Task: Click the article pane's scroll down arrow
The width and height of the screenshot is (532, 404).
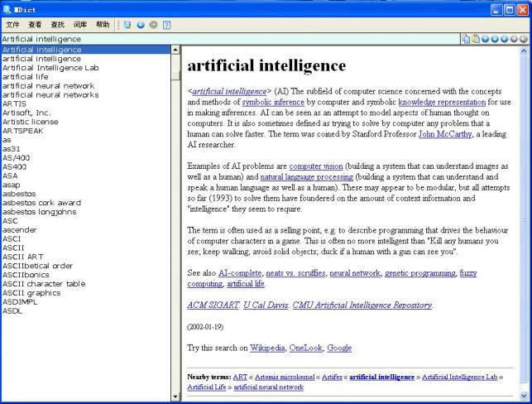Action: click(523, 397)
